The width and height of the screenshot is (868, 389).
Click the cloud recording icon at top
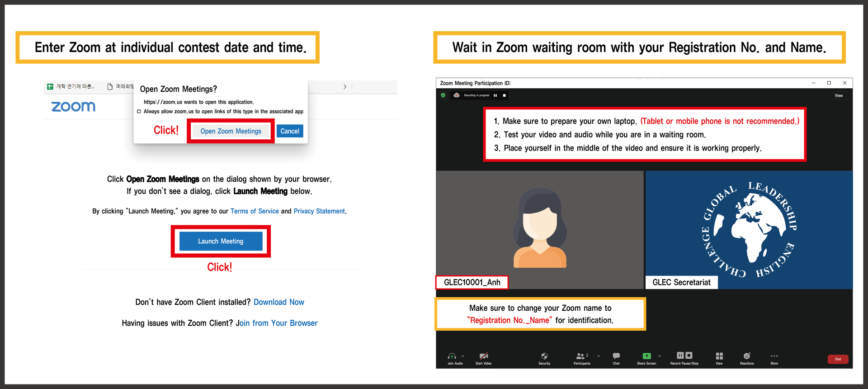(x=457, y=95)
